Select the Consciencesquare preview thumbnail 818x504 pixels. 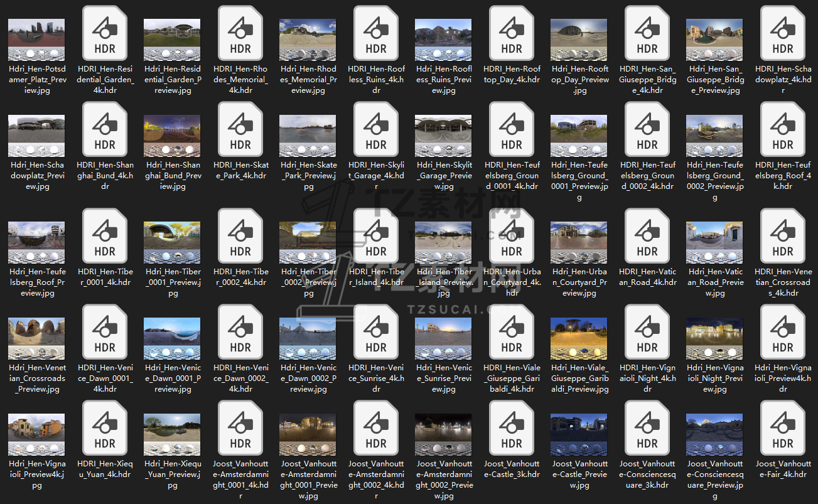click(714, 434)
